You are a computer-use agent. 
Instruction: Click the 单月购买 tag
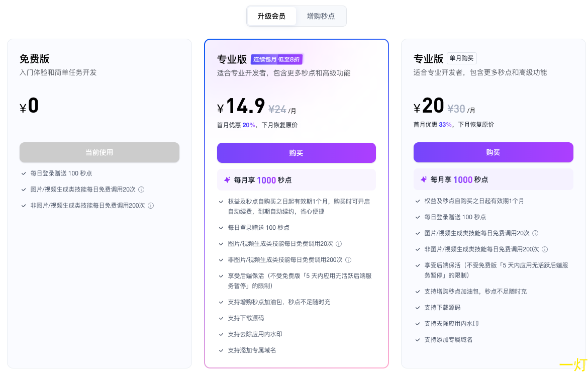pyautogui.click(x=462, y=58)
